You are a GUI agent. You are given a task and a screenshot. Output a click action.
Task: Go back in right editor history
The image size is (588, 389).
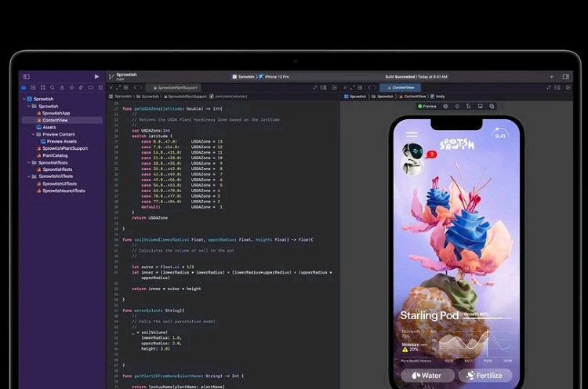(x=369, y=88)
